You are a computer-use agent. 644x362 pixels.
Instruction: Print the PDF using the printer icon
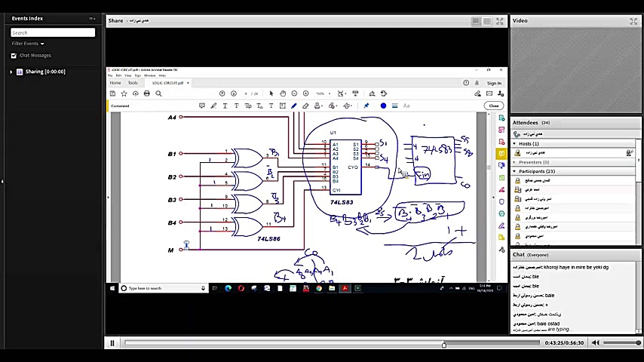(146, 94)
